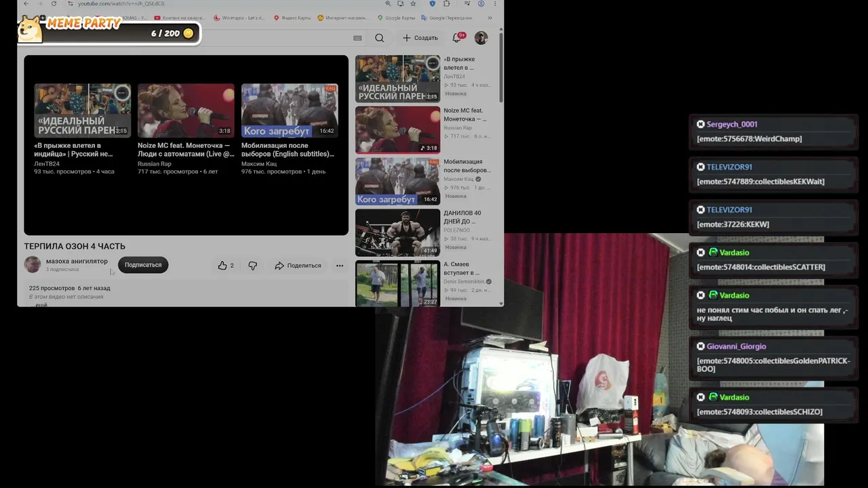This screenshot has width=868, height=488.
Task: Click chat message «не понял стим час побыл»
Action: 772,314
